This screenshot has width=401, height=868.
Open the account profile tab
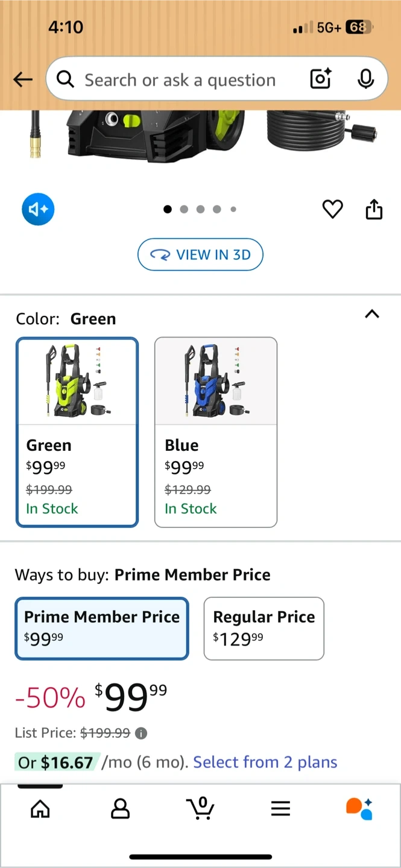pos(120,809)
